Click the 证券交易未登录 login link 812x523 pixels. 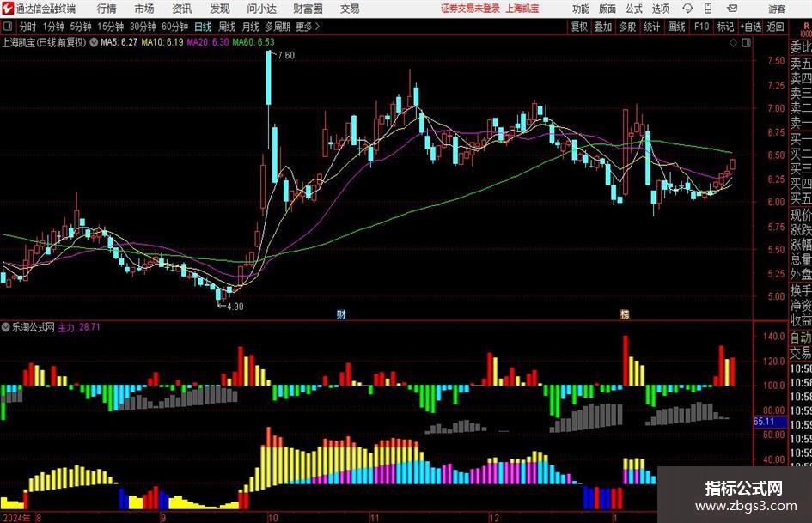pyautogui.click(x=470, y=9)
